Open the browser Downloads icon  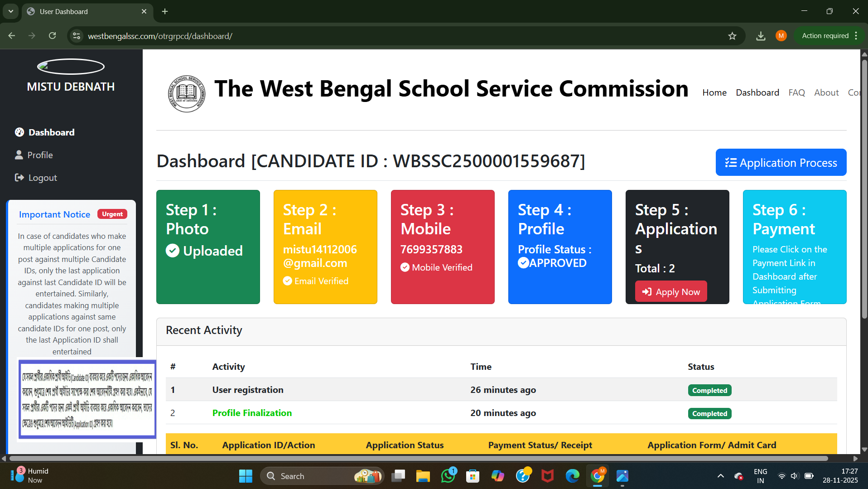point(761,36)
